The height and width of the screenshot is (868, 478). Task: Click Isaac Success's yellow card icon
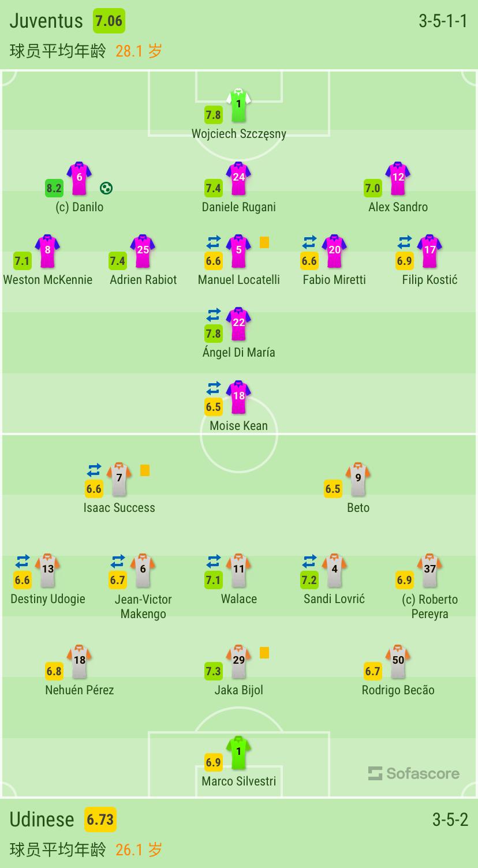pyautogui.click(x=145, y=470)
